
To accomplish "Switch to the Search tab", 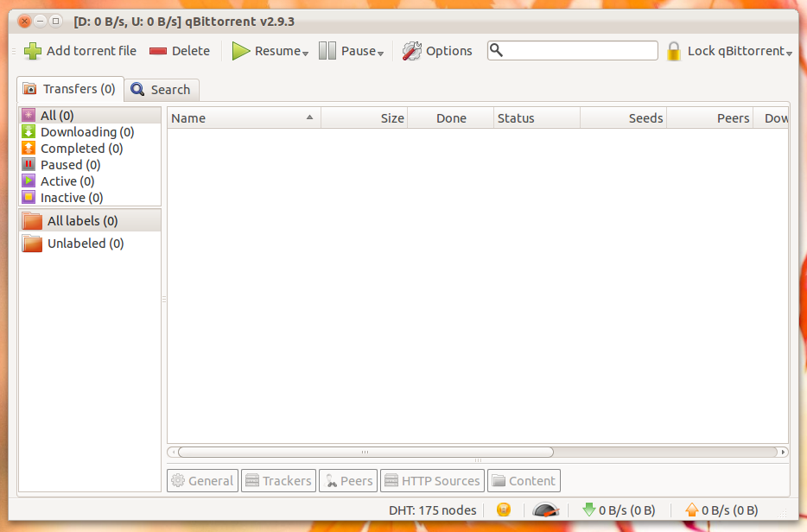I will click(x=162, y=90).
